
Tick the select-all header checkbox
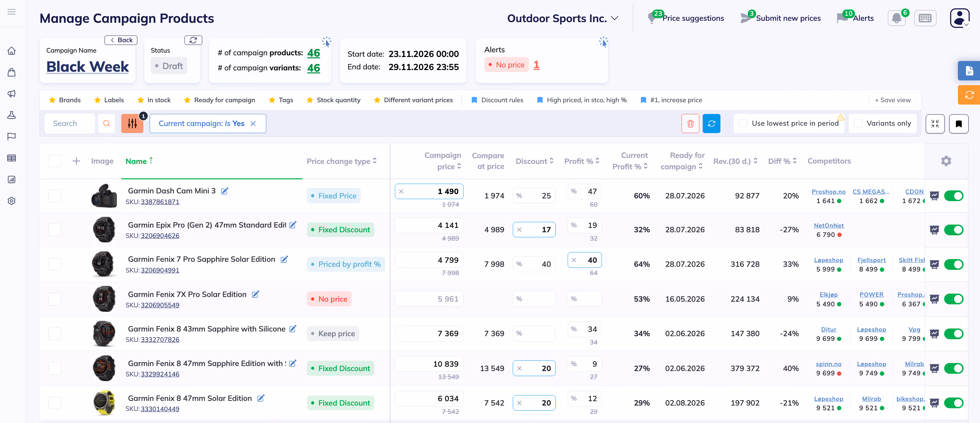55,161
